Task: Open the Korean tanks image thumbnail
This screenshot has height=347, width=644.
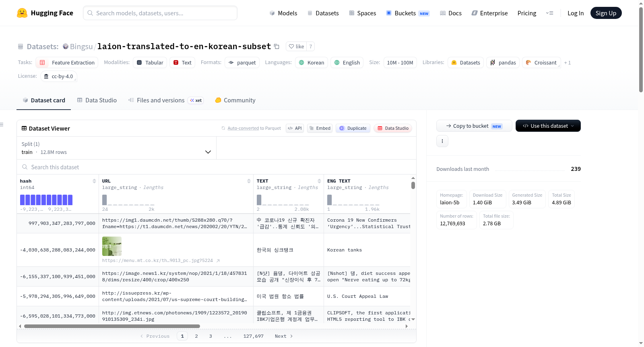Action: tap(112, 246)
